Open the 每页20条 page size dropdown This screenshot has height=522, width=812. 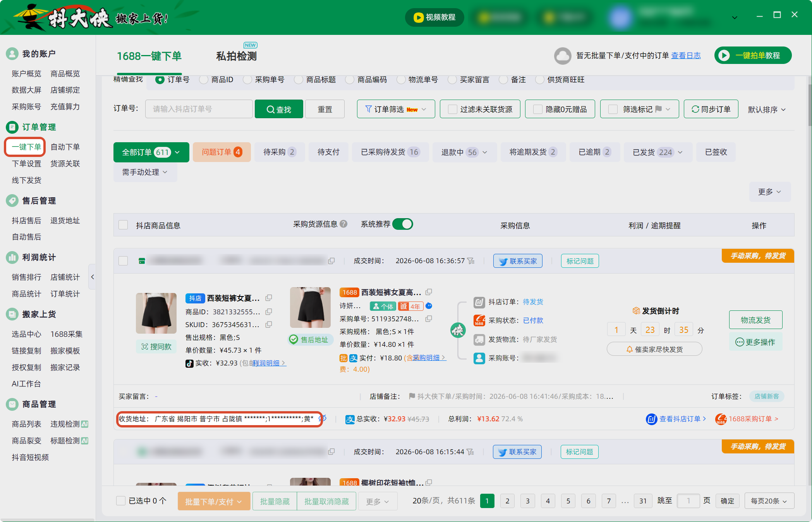coord(769,501)
